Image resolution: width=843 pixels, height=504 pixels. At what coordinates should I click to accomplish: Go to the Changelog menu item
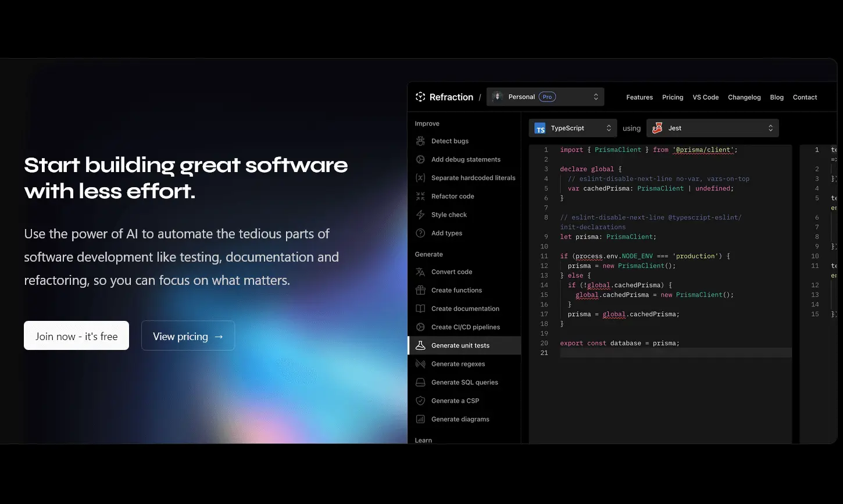744,97
